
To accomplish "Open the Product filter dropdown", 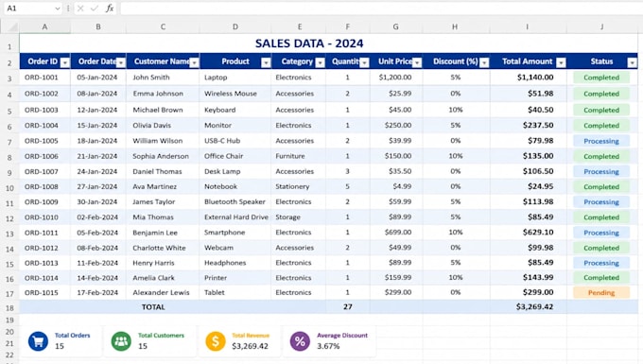I will tap(266, 62).
